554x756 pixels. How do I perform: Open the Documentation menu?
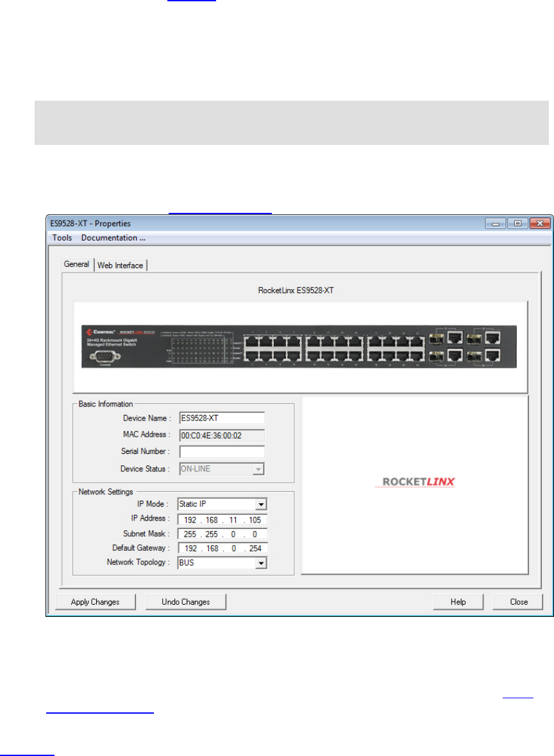[113, 238]
